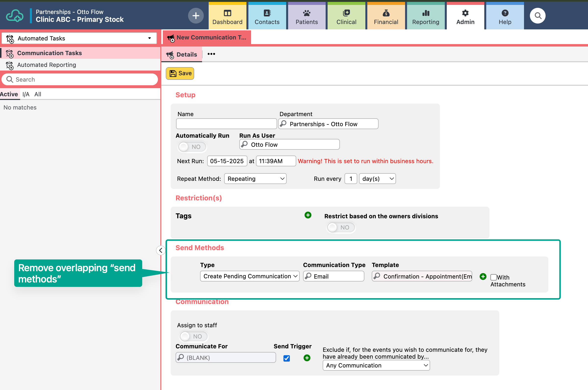This screenshot has width=588, height=390.
Task: Uncheck the Send Trigger checkbox
Action: tap(287, 358)
